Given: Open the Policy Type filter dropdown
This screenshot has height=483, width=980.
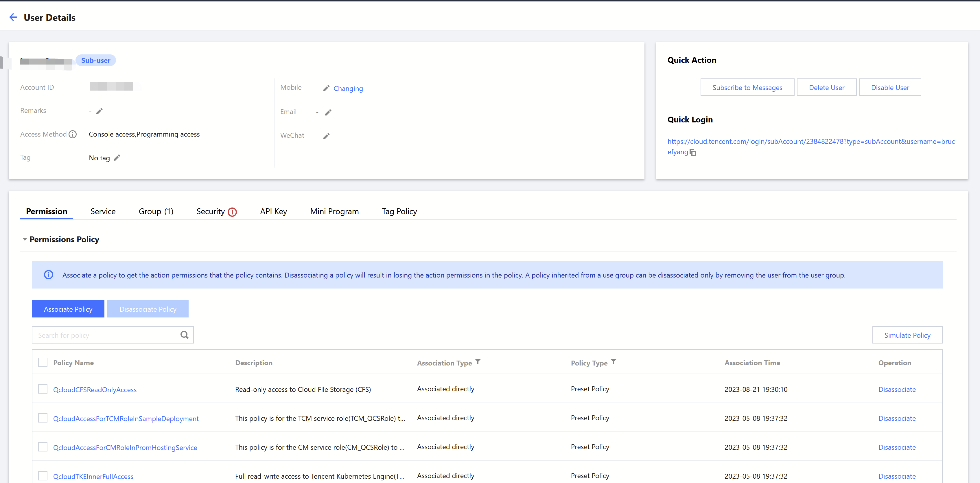Looking at the screenshot, I should tap(613, 362).
